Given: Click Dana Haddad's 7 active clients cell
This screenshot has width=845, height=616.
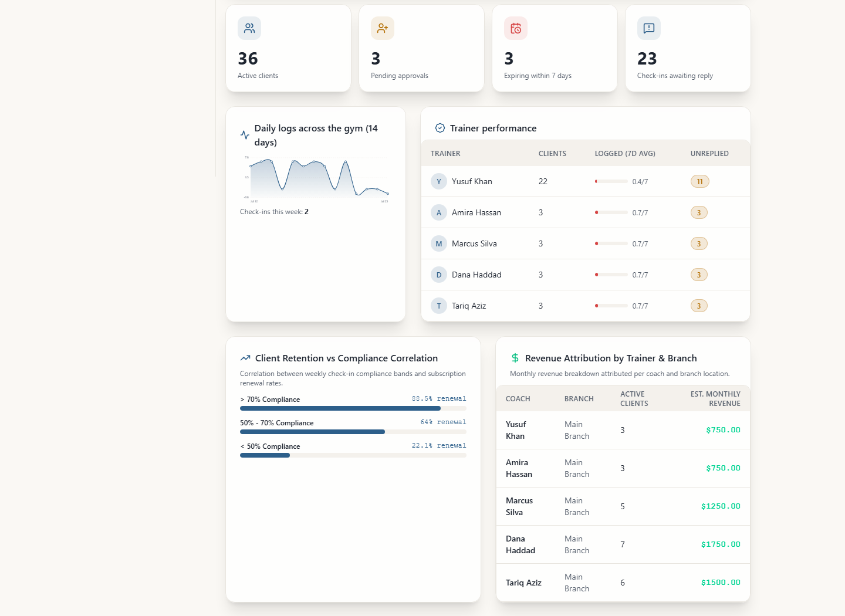Looking at the screenshot, I should click(x=623, y=544).
